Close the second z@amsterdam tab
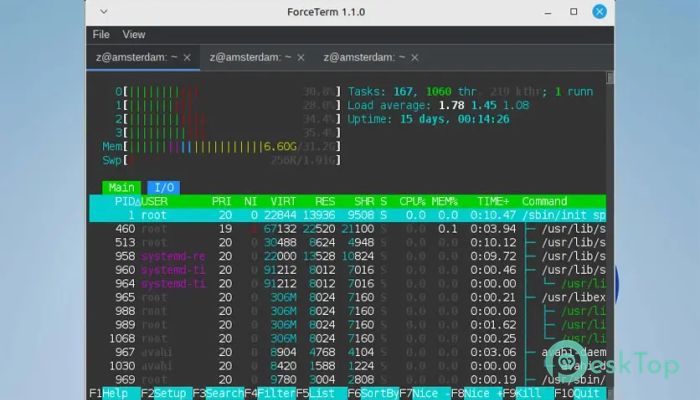Viewport: 700px width, 400px height. point(301,58)
